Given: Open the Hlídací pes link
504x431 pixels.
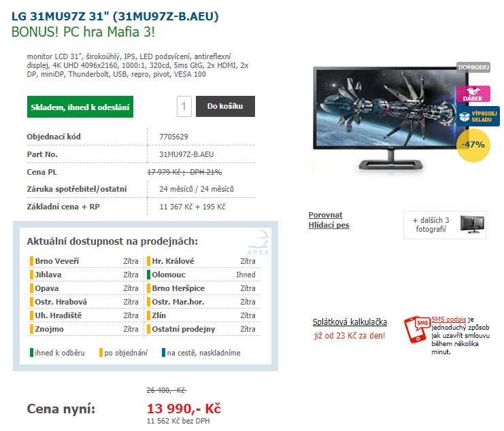Looking at the screenshot, I should pyautogui.click(x=329, y=225).
